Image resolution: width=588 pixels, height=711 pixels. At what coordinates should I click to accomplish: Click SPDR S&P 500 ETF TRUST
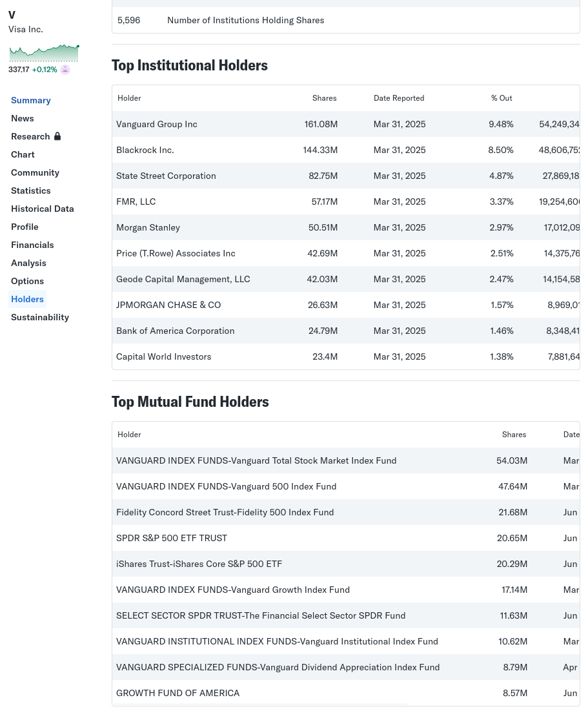point(172,538)
